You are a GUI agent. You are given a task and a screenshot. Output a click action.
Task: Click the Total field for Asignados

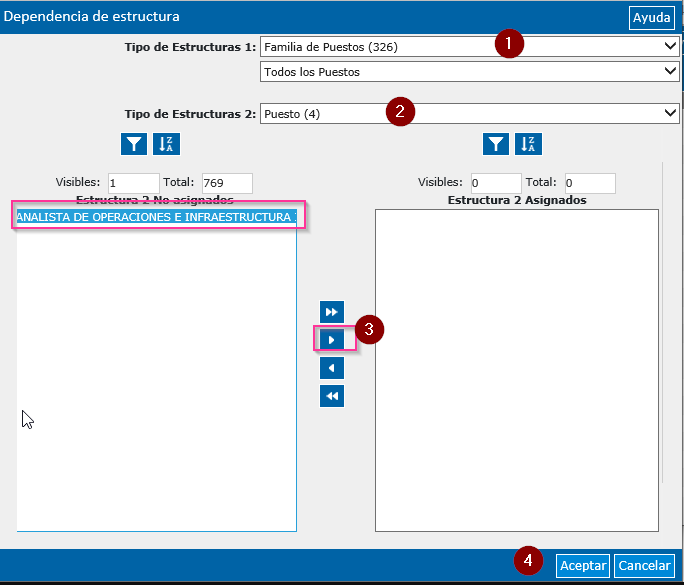click(x=590, y=183)
